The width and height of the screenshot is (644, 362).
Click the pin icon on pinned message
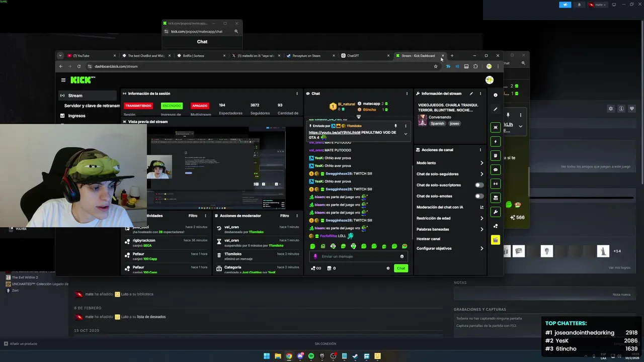point(395,126)
